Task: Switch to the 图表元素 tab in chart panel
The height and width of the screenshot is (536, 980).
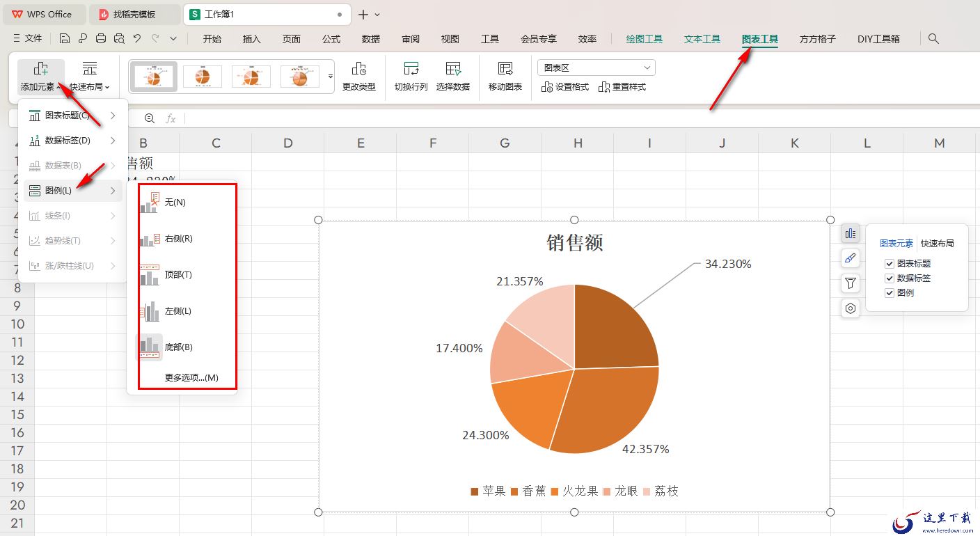Action: (x=896, y=244)
